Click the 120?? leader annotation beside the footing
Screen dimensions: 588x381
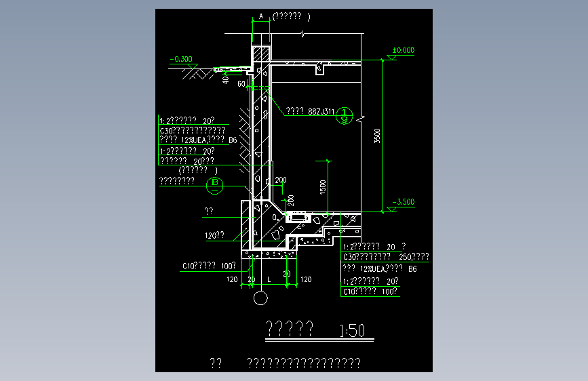pos(214,235)
